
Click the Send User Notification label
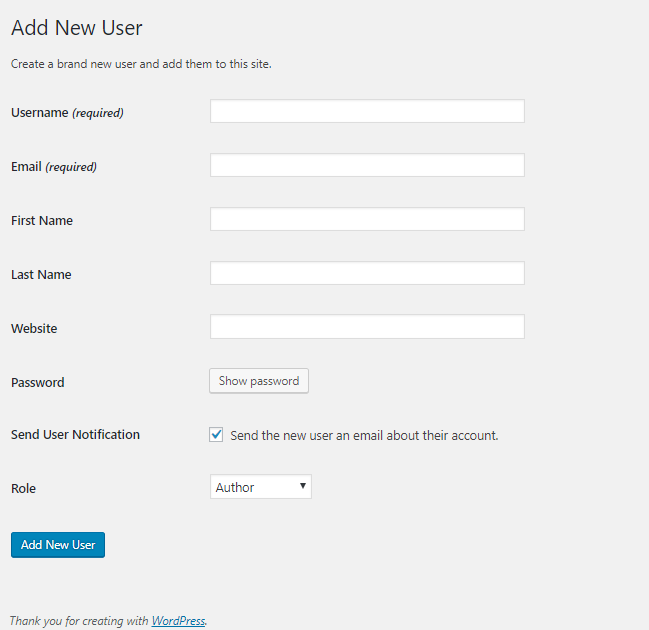(x=75, y=435)
